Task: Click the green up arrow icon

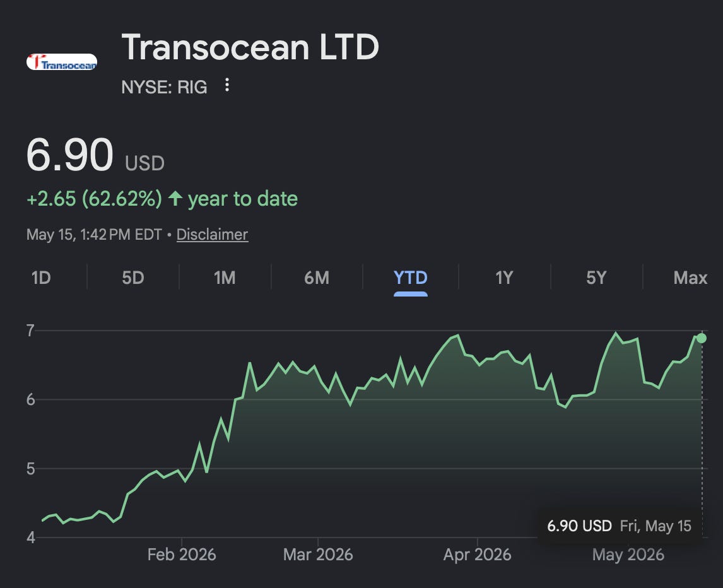Action: click(x=175, y=199)
